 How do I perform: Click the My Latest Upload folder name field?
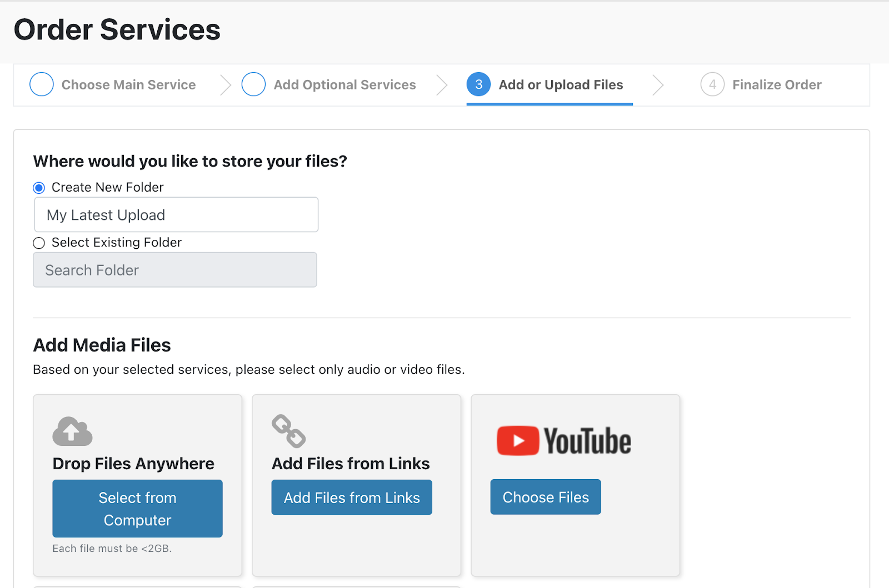pyautogui.click(x=176, y=215)
